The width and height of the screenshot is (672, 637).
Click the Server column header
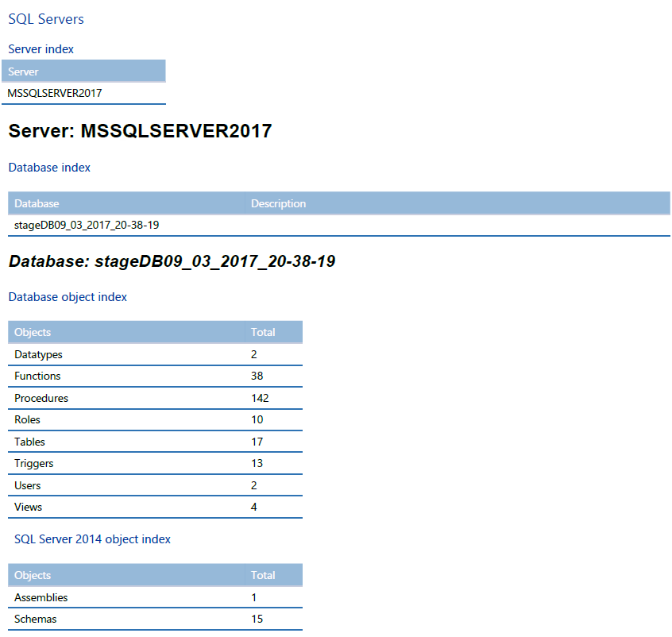83,71
